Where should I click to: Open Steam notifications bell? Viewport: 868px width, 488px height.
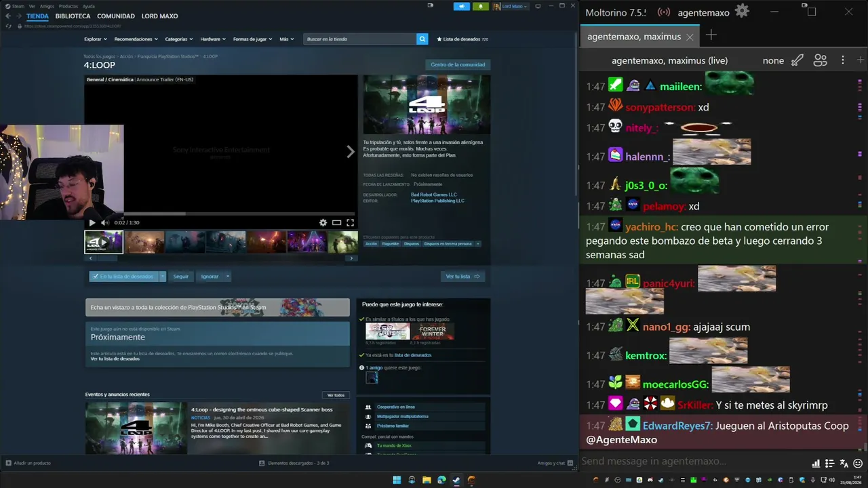coord(481,6)
